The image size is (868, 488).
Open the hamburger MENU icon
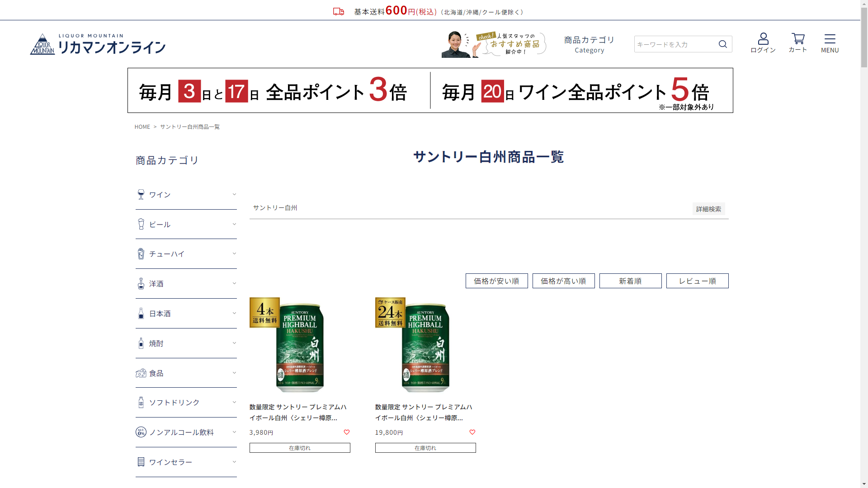click(830, 39)
